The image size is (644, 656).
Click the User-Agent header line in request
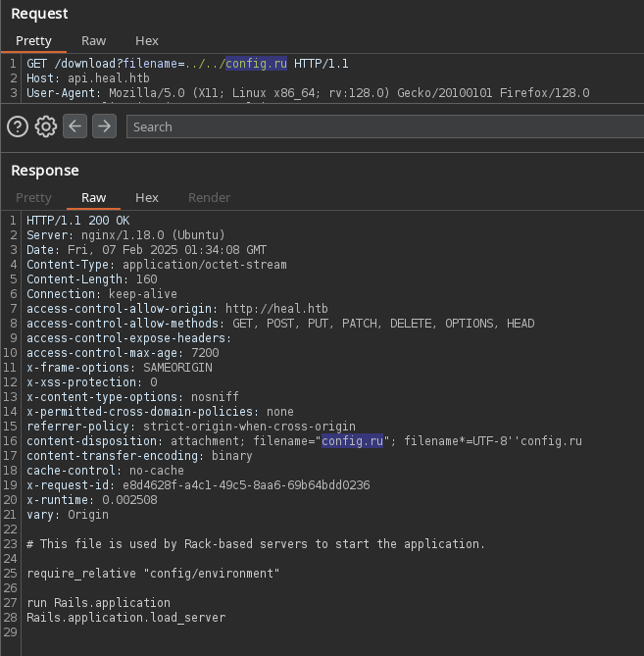[x=308, y=93]
